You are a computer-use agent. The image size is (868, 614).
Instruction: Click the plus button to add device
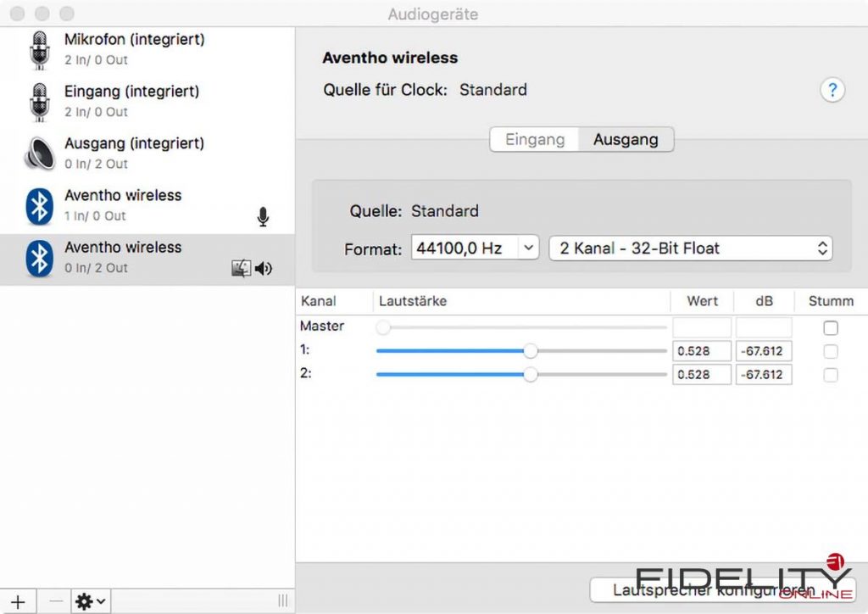(x=18, y=601)
